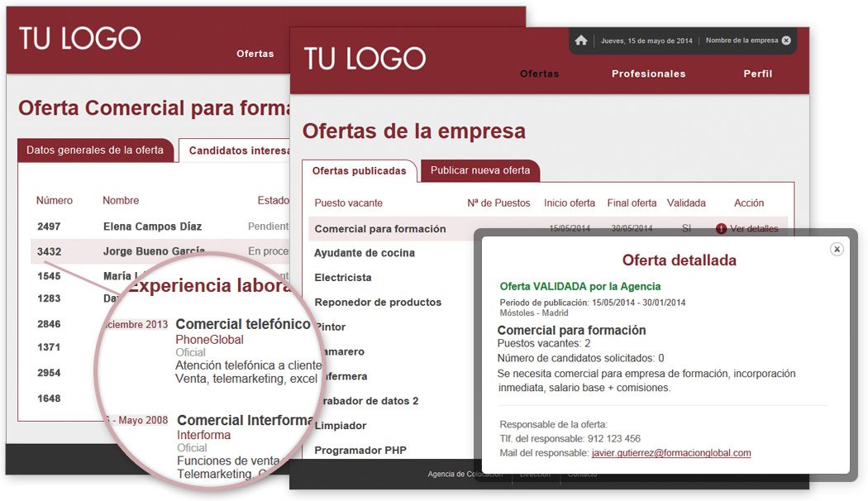Select the Electricista job offer

pos(343,278)
